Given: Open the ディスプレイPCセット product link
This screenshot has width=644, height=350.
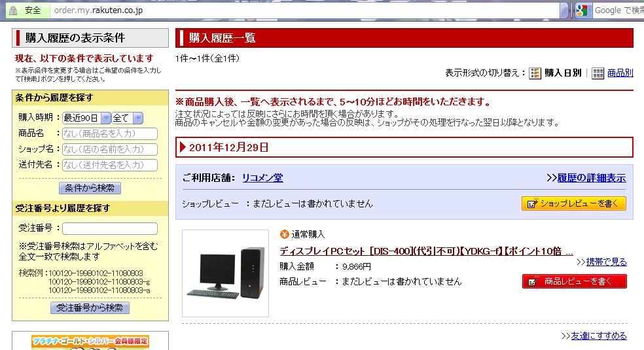Looking at the screenshot, I should [x=426, y=251].
